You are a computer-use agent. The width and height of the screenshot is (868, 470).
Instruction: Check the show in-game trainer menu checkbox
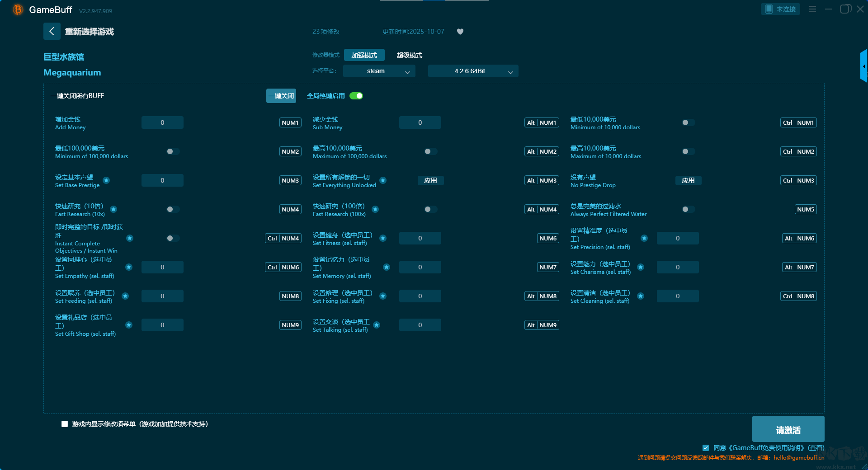click(65, 424)
